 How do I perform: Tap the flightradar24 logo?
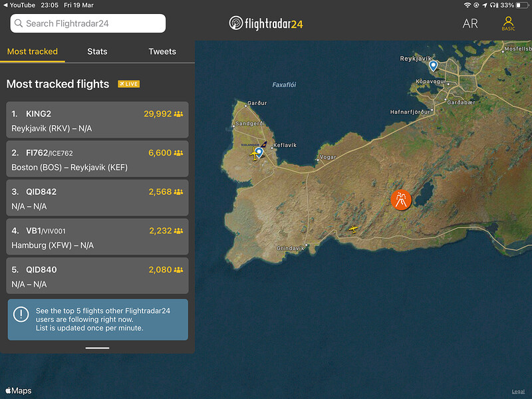pyautogui.click(x=265, y=23)
